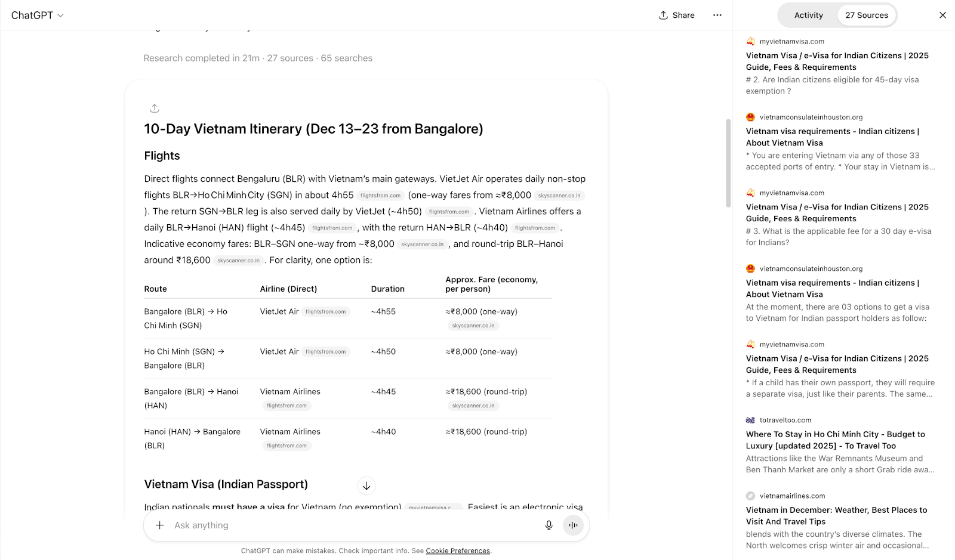The height and width of the screenshot is (560, 955).
Task: Open the ChatGPT model selector dropdown
Action: [37, 16]
